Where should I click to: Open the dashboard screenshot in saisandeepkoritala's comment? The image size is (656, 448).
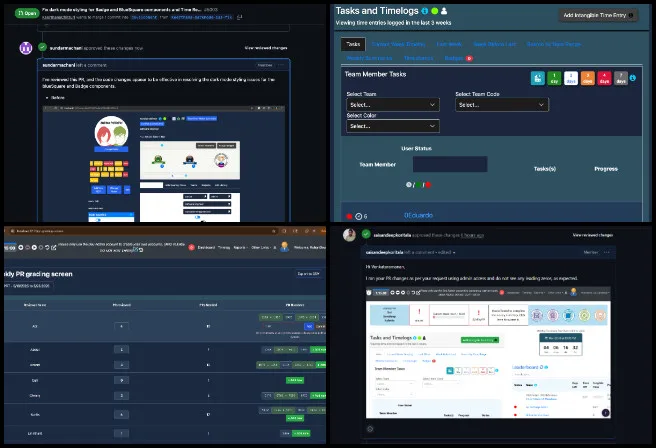[488, 353]
